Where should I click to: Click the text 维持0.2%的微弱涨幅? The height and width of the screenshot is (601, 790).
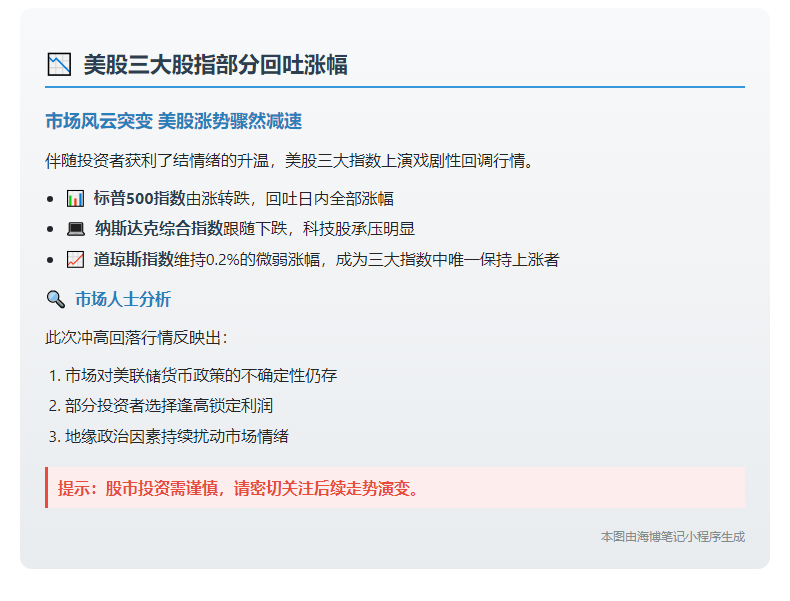tap(247, 260)
